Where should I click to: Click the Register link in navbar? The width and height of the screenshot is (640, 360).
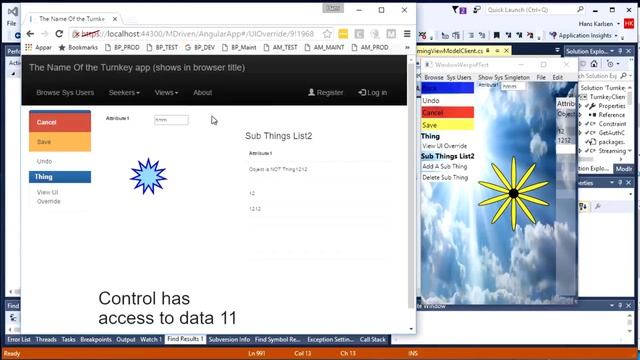[325, 93]
